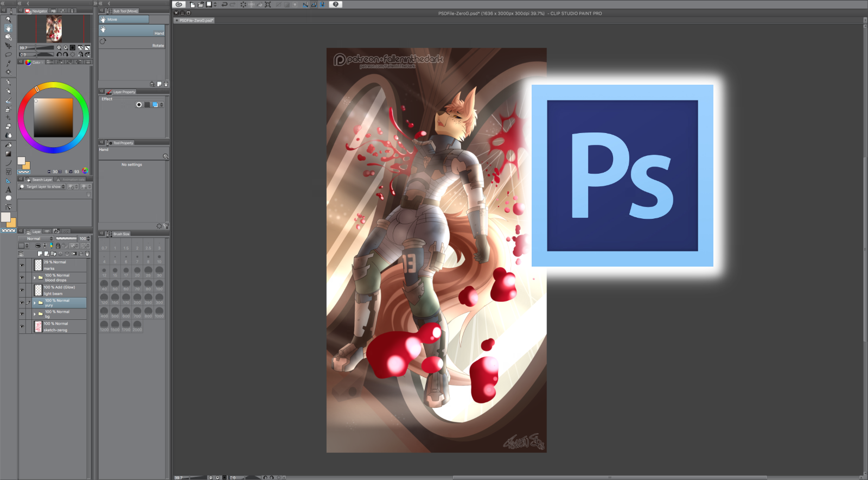Open Target layer to show dropdown
The height and width of the screenshot is (480, 868).
coord(42,187)
